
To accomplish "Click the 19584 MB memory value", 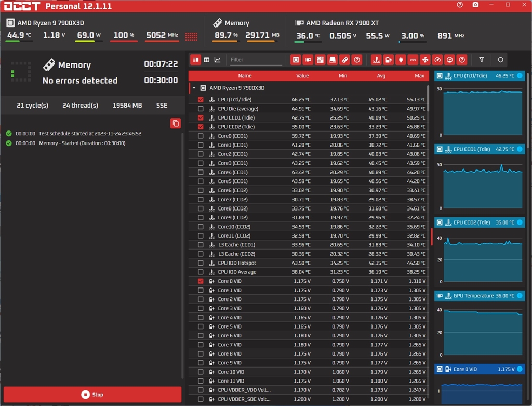I will point(127,105).
